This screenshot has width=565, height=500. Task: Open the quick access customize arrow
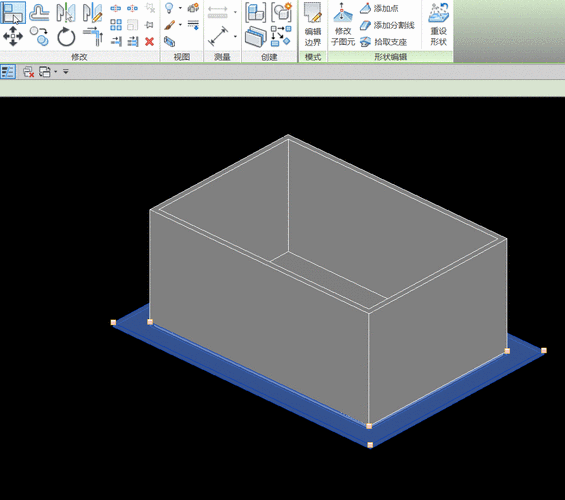coord(66,71)
